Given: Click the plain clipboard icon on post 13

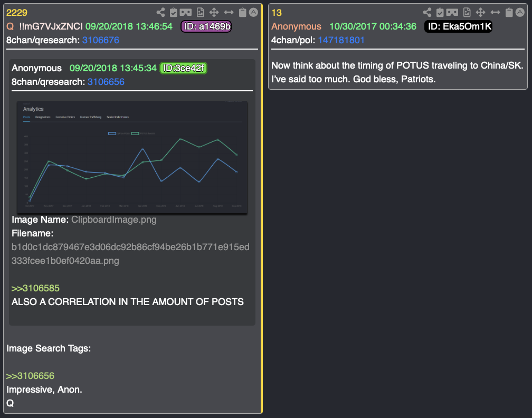Looking at the screenshot, I should click(509, 13).
